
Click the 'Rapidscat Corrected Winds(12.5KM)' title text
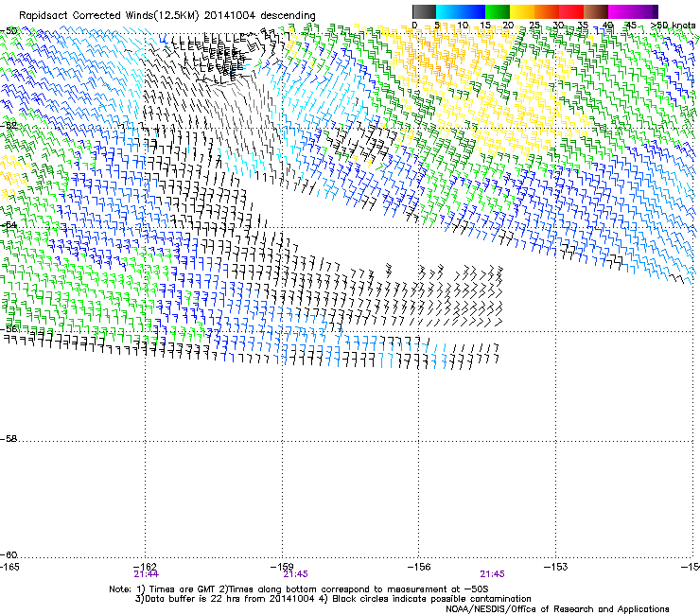[x=109, y=16]
